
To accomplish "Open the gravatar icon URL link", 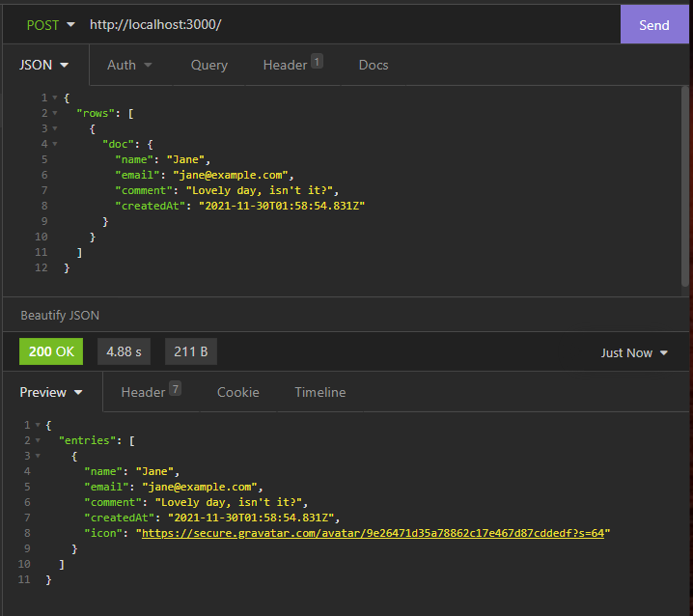I will pos(373,533).
